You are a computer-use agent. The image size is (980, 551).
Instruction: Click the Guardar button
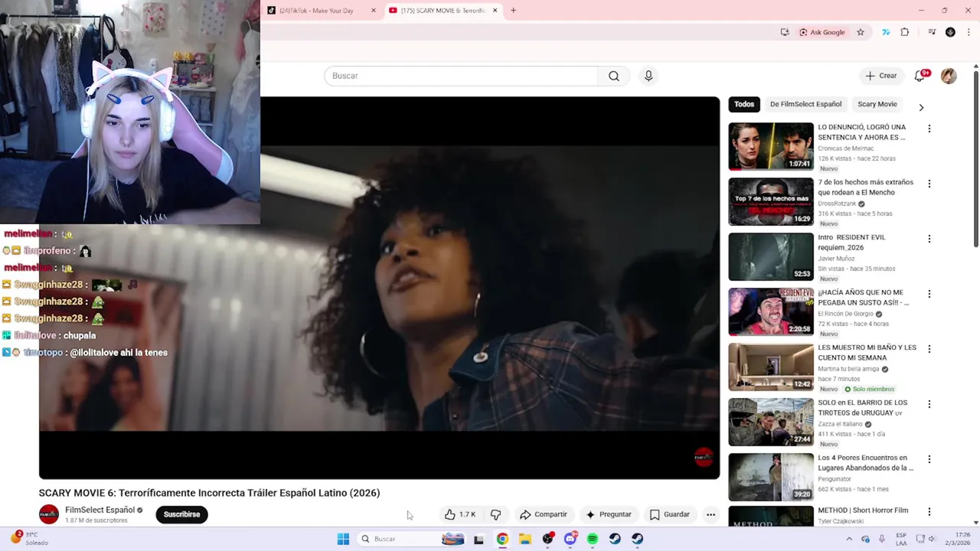(670, 514)
